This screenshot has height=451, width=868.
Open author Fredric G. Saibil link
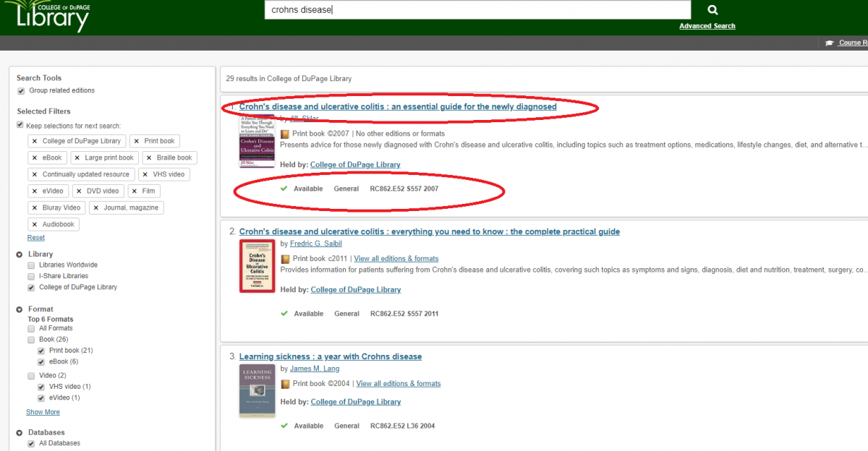(x=315, y=244)
